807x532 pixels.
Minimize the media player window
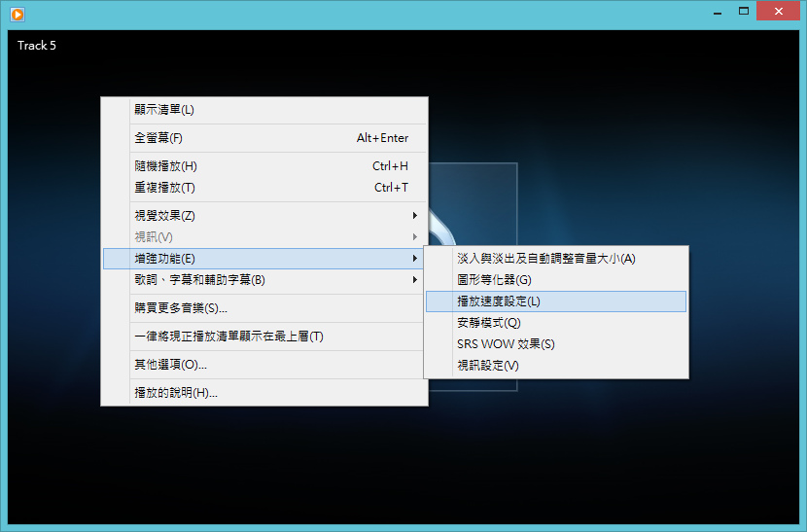[x=718, y=12]
